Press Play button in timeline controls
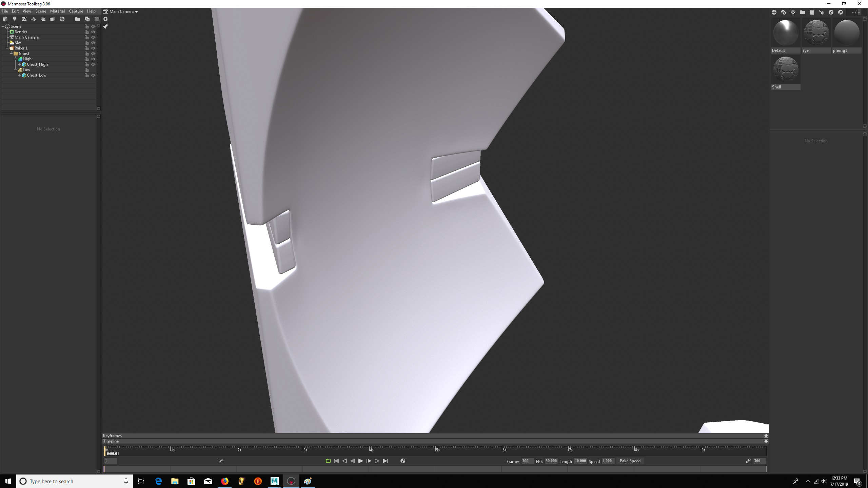 (x=361, y=461)
